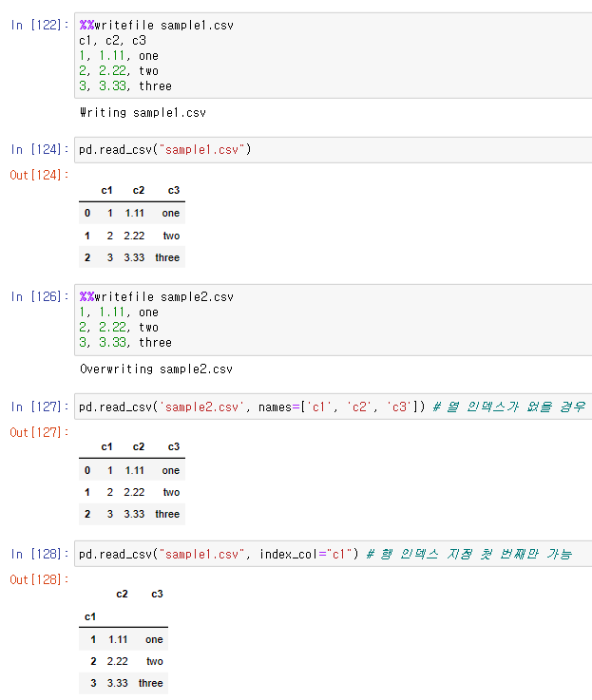The image size is (592, 700).
Task: Select the In [127] prompt label
Action: point(40,407)
